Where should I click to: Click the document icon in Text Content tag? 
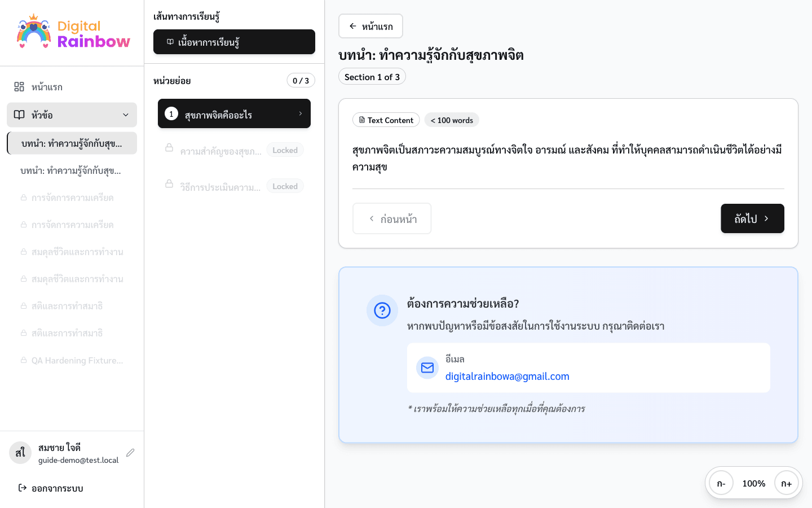[x=362, y=120]
